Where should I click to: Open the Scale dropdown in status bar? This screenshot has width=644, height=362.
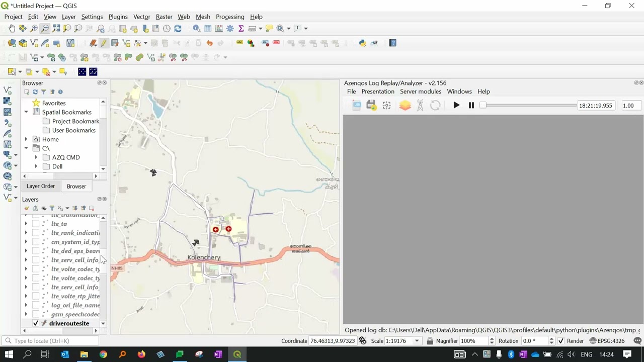click(417, 341)
